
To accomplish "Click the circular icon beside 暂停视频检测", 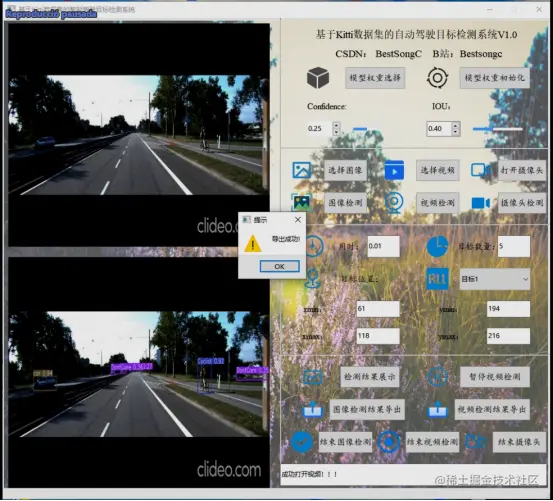I will [438, 377].
